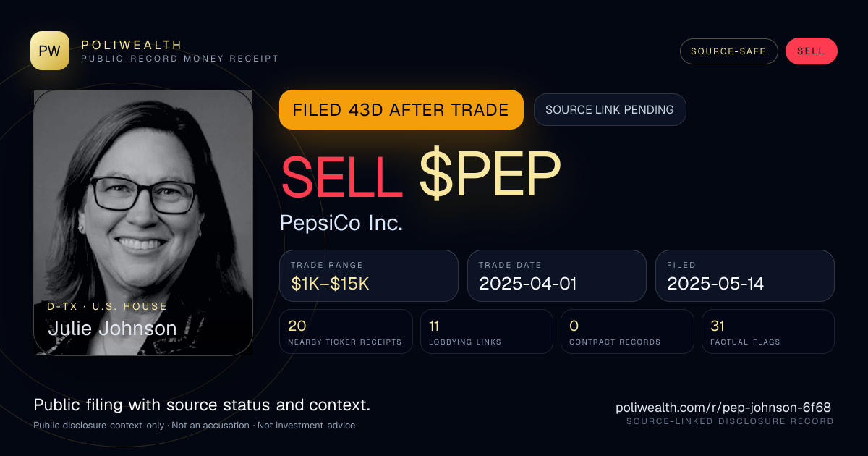The height and width of the screenshot is (456, 868).
Task: Click the Julie Johnson name label
Action: 112,329
